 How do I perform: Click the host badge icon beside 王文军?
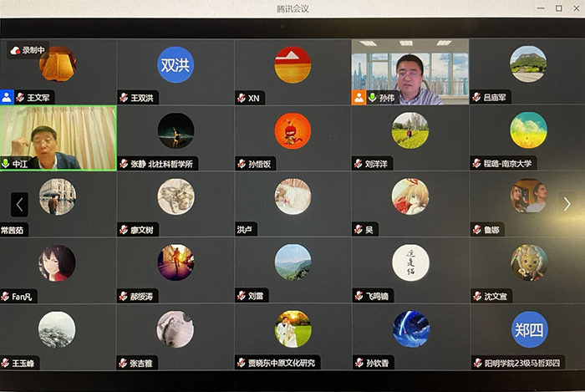[8, 97]
